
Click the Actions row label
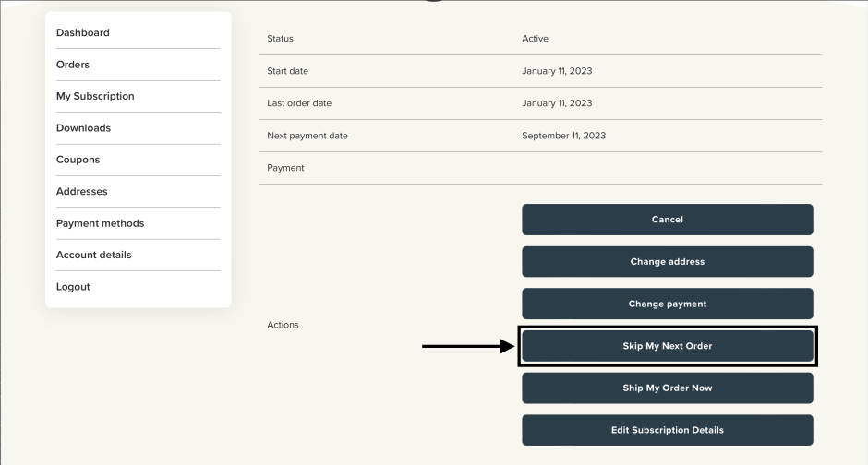point(283,325)
